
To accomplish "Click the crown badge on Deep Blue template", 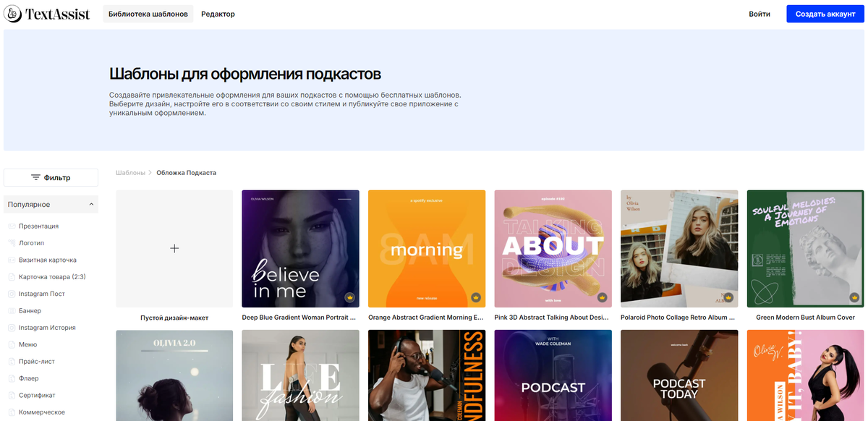I will [350, 297].
